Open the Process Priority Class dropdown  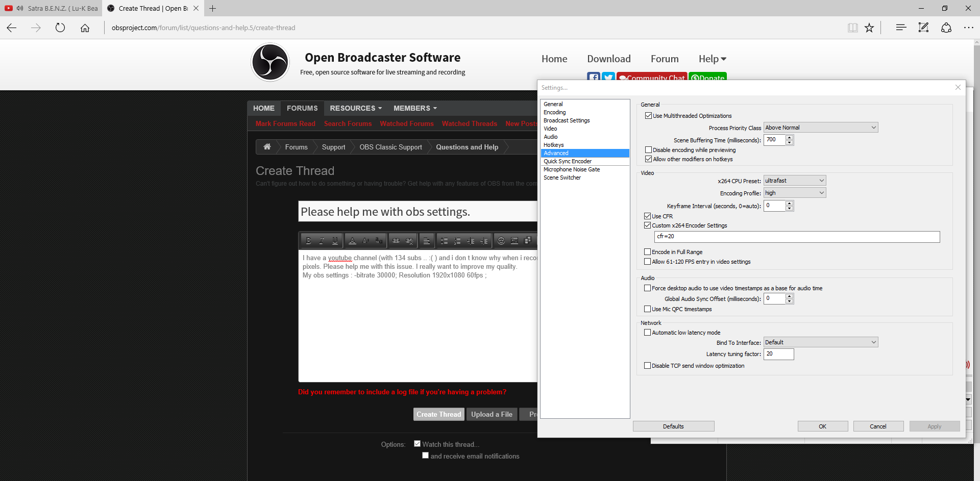[x=821, y=128]
